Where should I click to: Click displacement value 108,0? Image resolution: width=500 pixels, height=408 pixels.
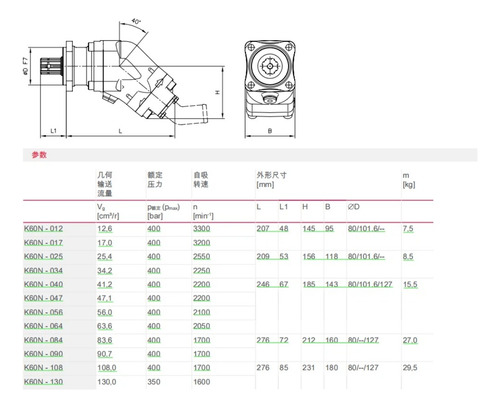tap(107, 368)
